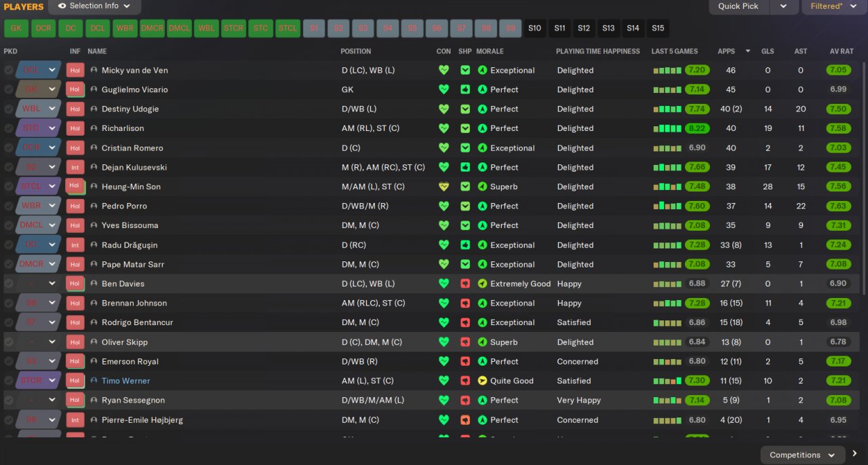
Task: Click Ben Davies' condition heart icon
Action: tap(443, 284)
